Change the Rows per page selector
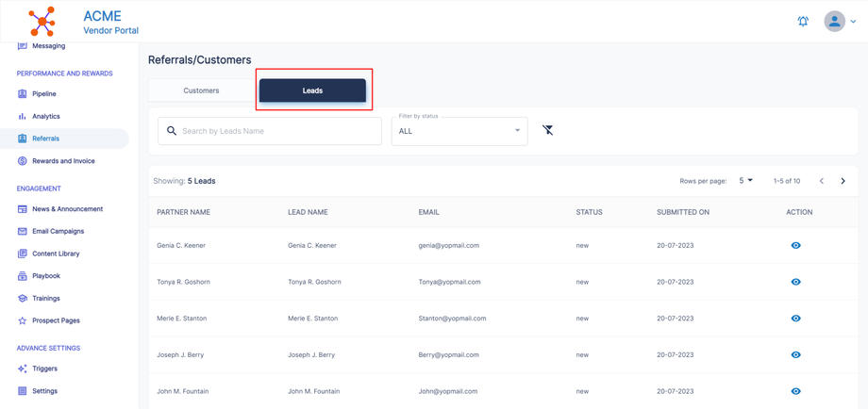 click(x=746, y=181)
